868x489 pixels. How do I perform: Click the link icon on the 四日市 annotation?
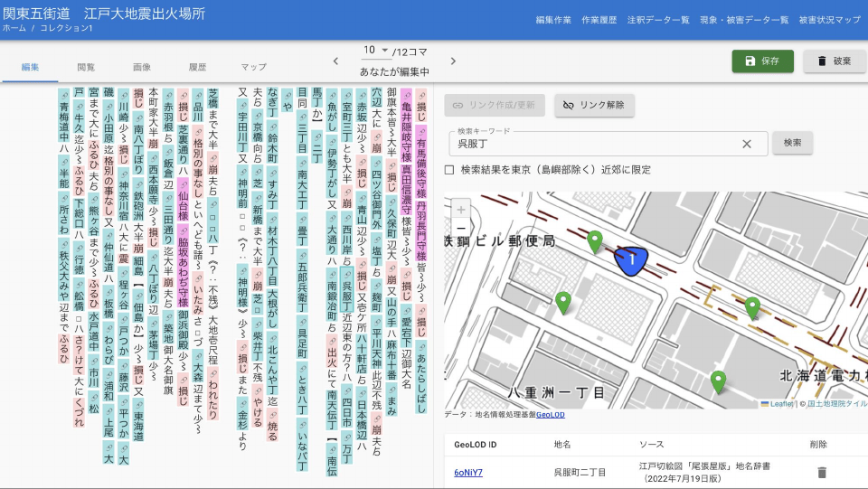[x=347, y=390]
